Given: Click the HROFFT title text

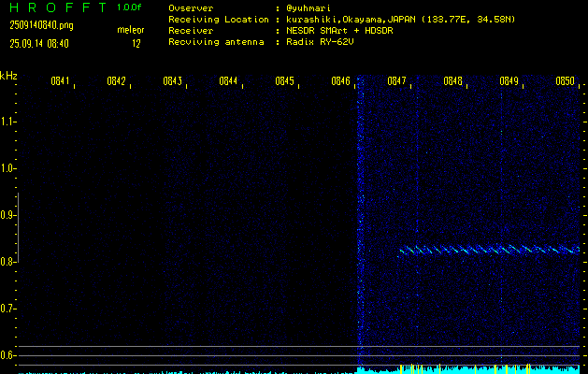Looking at the screenshot, I should pyautogui.click(x=58, y=7).
